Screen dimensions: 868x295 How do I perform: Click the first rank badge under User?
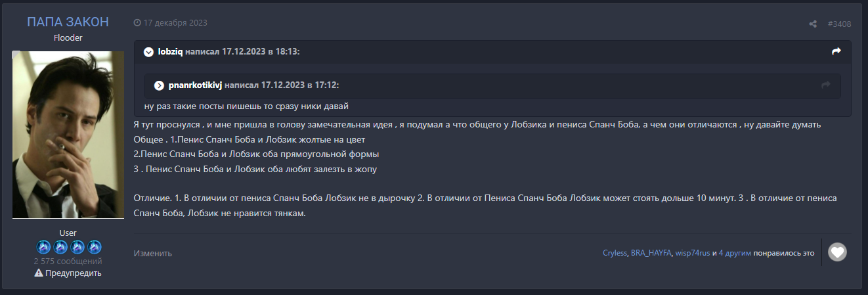tap(43, 247)
